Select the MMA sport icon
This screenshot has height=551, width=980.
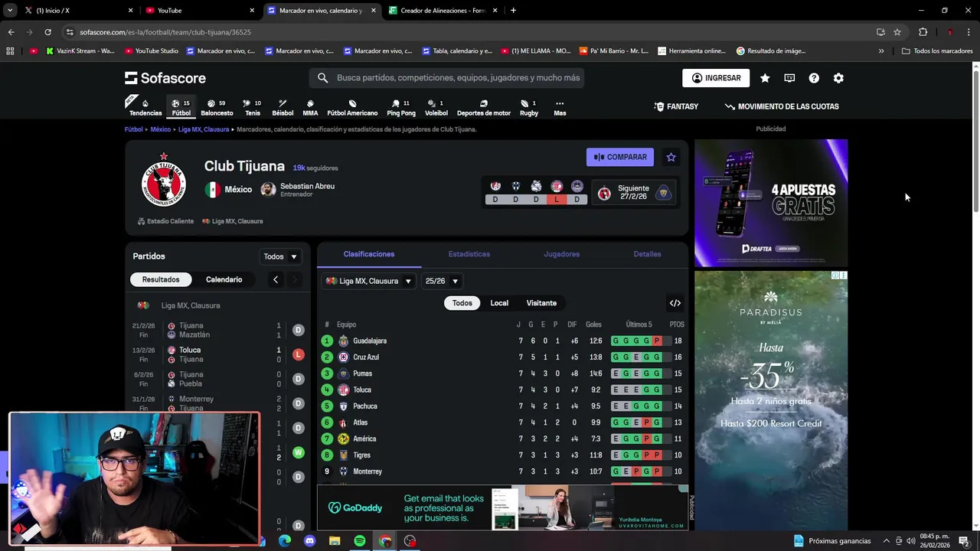(x=310, y=107)
